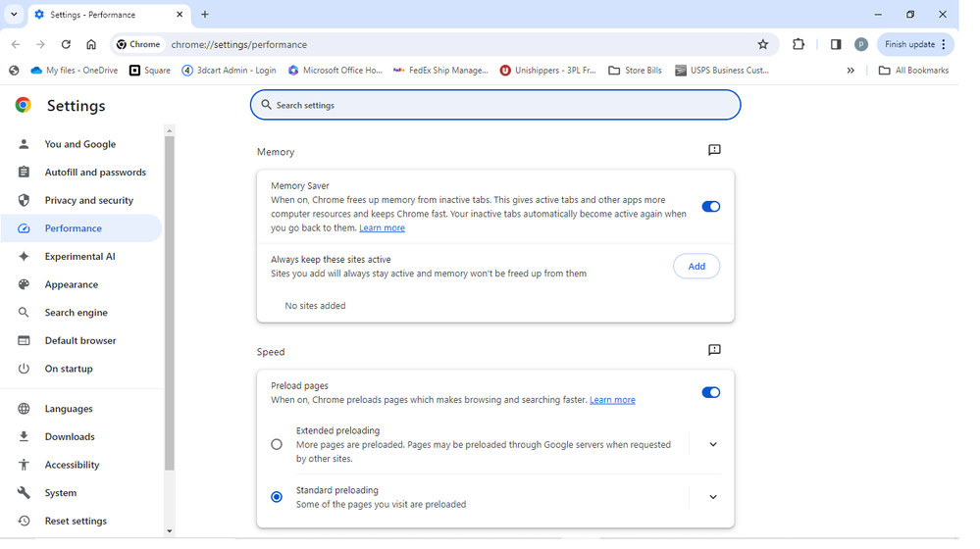
Task: Turn off the Memory Saver toggle
Action: click(x=710, y=207)
